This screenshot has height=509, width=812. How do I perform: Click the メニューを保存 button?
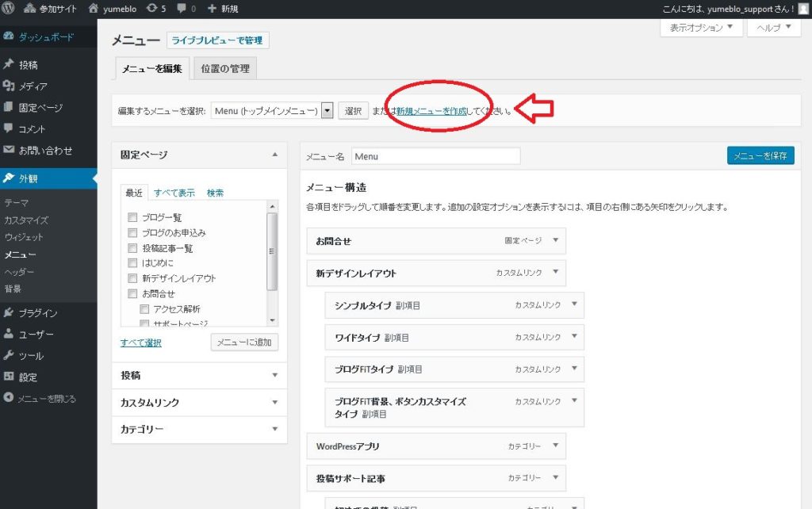(x=760, y=156)
